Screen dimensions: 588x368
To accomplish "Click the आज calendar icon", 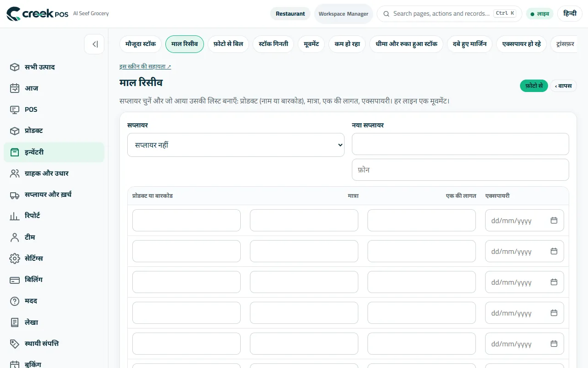I will 15,88.
